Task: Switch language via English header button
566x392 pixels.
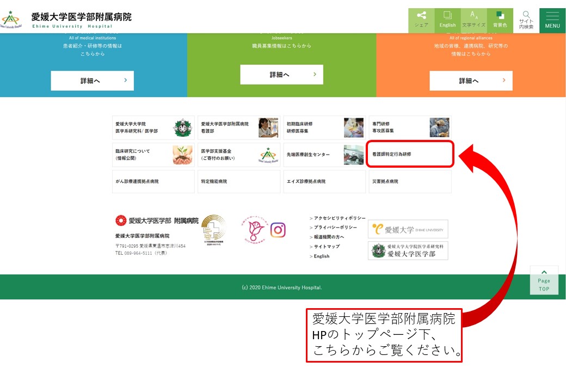Action: [x=447, y=20]
